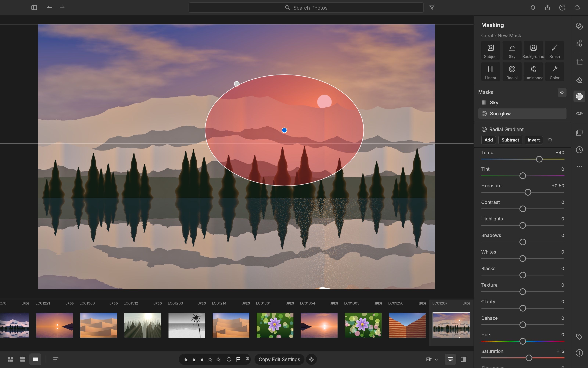Image resolution: width=588 pixels, height=368 pixels.
Task: Set flag as picked
Action: coord(238,360)
